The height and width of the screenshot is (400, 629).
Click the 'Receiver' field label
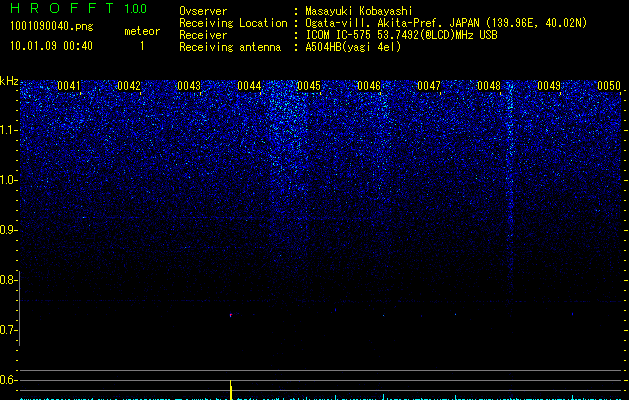pos(203,35)
